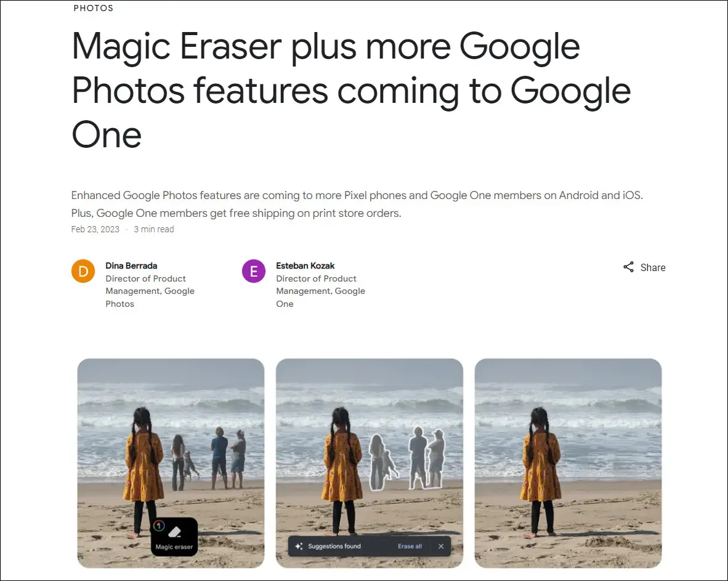Screen dimensions: 728x581
Task: Click author name Dina Berrada
Action: tap(131, 266)
